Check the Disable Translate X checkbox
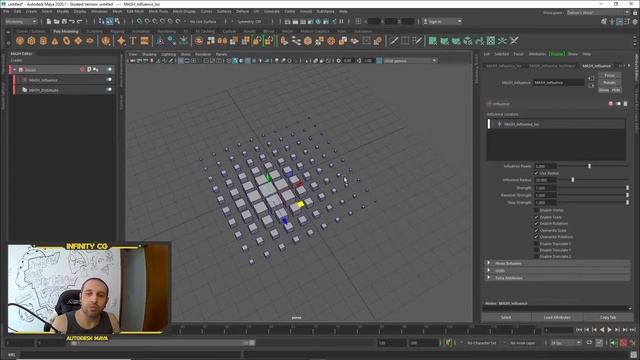The image size is (640, 360). (x=536, y=244)
